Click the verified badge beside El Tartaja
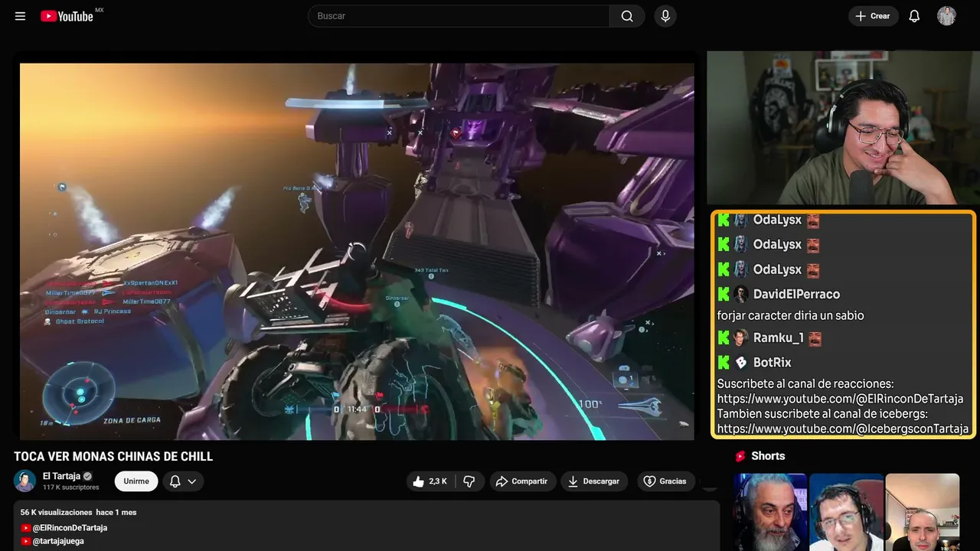The image size is (980, 551). (x=87, y=476)
